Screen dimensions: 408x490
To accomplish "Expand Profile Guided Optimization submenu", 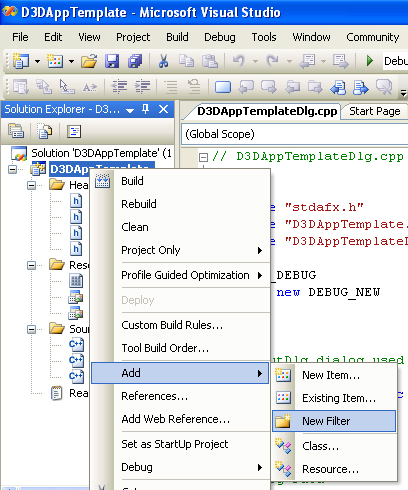I will (180, 275).
